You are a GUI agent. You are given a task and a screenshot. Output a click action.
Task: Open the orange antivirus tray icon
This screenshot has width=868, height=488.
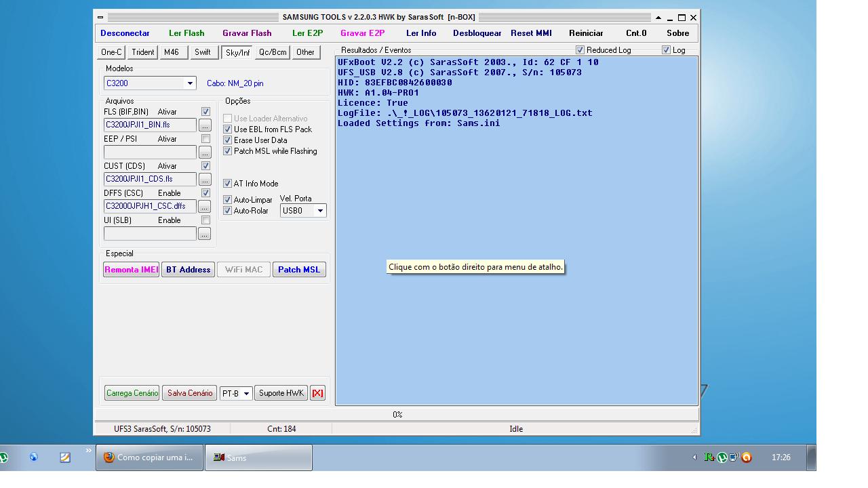point(747,457)
